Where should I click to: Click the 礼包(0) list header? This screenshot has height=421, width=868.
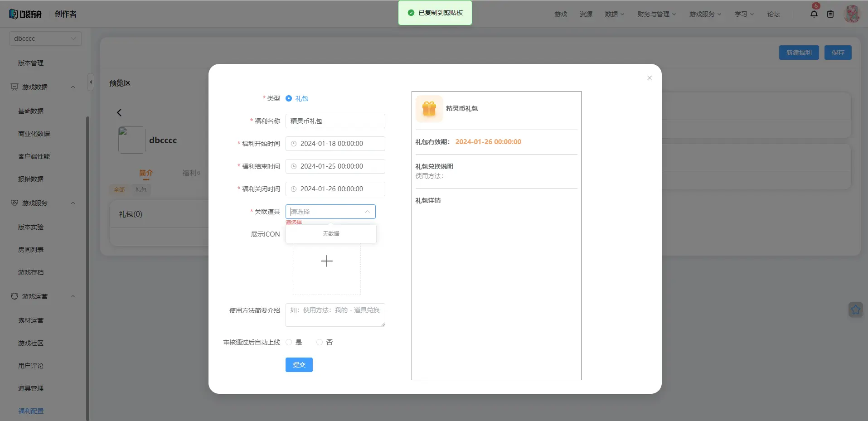131,214
